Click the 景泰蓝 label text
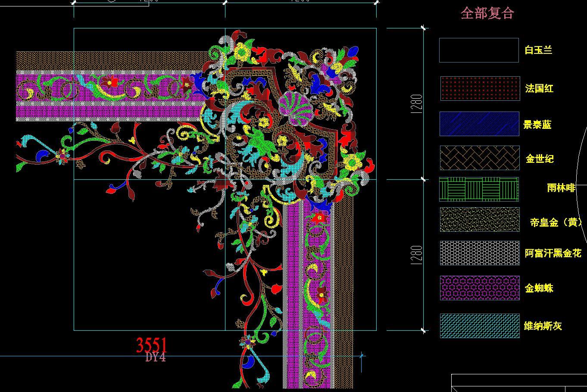The image size is (587, 392). click(537, 124)
